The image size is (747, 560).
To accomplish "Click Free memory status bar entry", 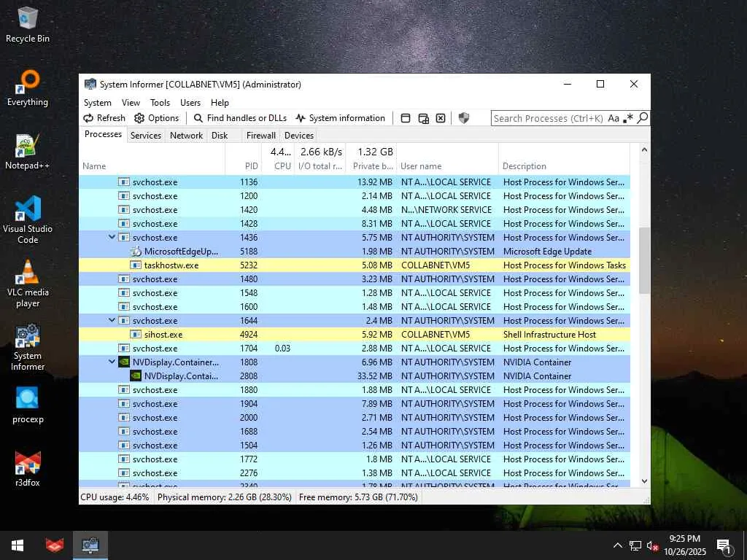I will 358,497.
